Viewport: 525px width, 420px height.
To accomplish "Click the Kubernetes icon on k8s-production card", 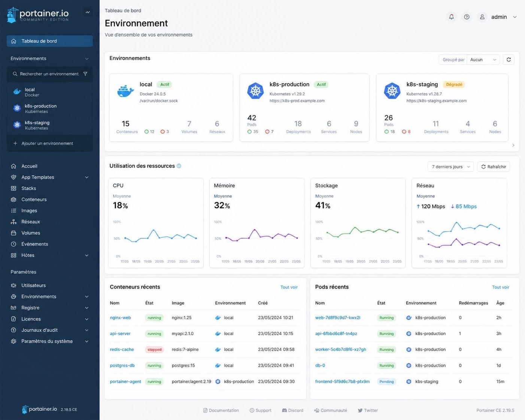I will tap(255, 91).
